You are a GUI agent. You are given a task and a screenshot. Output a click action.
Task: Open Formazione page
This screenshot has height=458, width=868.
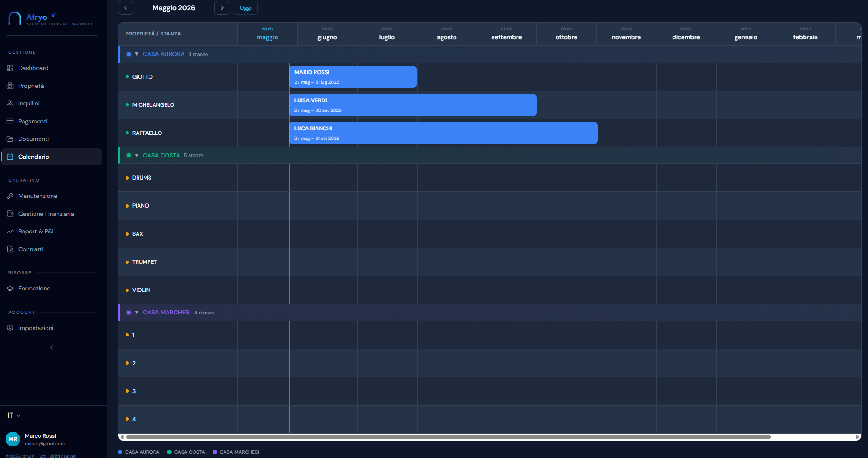click(52, 289)
